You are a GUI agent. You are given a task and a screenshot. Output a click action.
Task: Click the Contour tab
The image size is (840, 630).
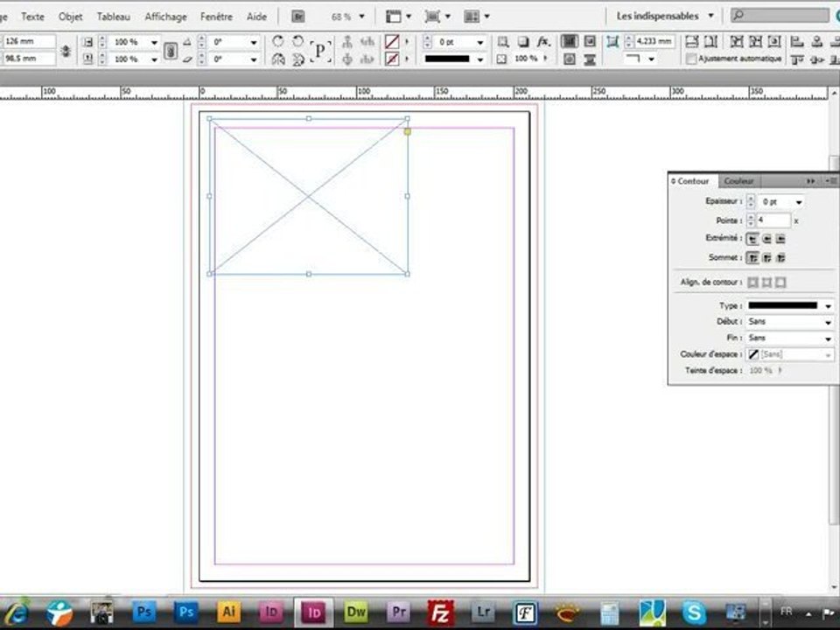tap(693, 181)
